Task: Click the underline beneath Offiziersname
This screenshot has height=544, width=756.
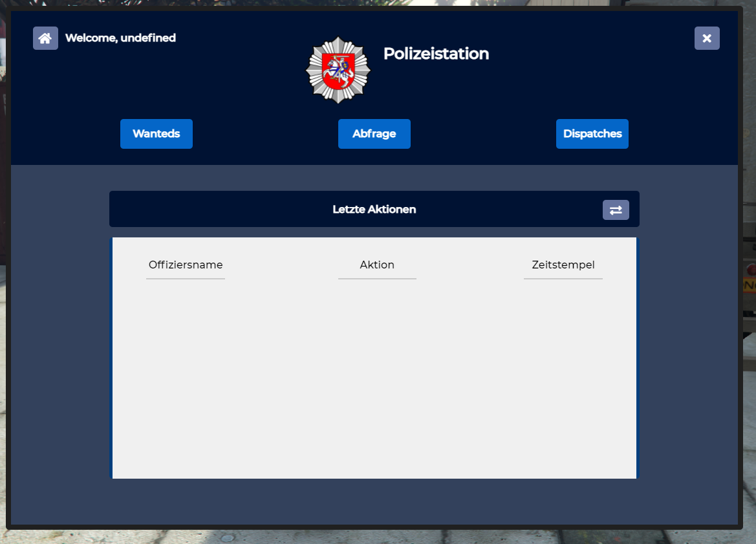Action: pos(186,279)
